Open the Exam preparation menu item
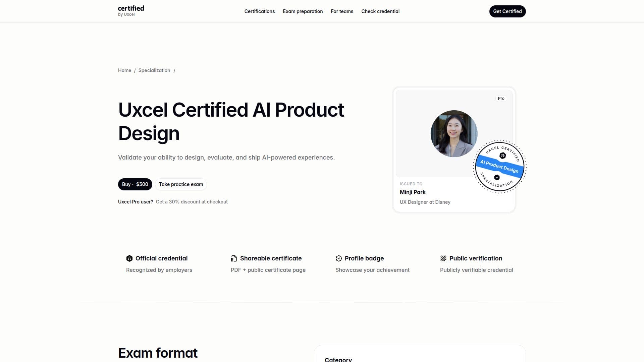The width and height of the screenshot is (644, 362). coord(303,11)
